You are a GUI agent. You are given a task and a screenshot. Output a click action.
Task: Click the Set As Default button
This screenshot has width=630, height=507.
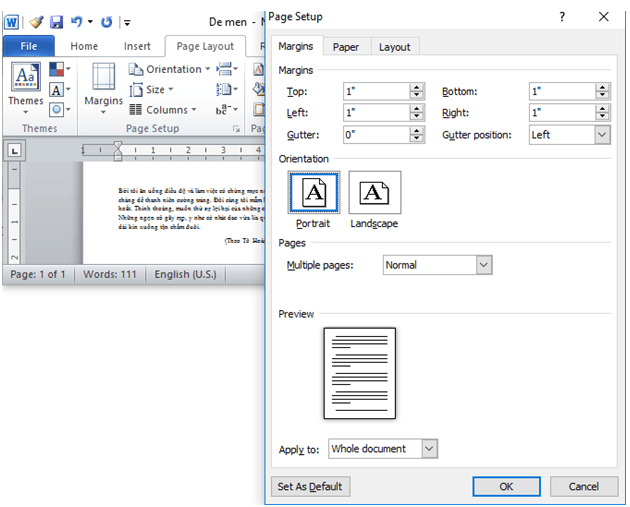coord(311,487)
